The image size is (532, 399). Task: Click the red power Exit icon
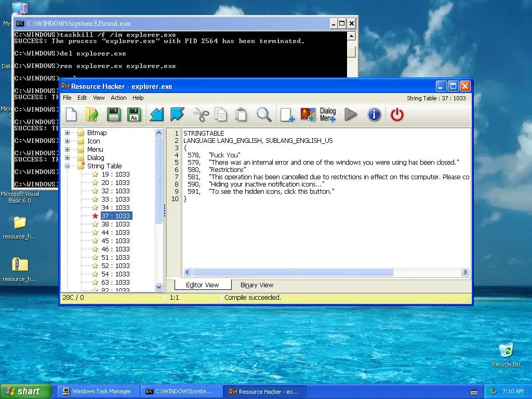click(396, 115)
